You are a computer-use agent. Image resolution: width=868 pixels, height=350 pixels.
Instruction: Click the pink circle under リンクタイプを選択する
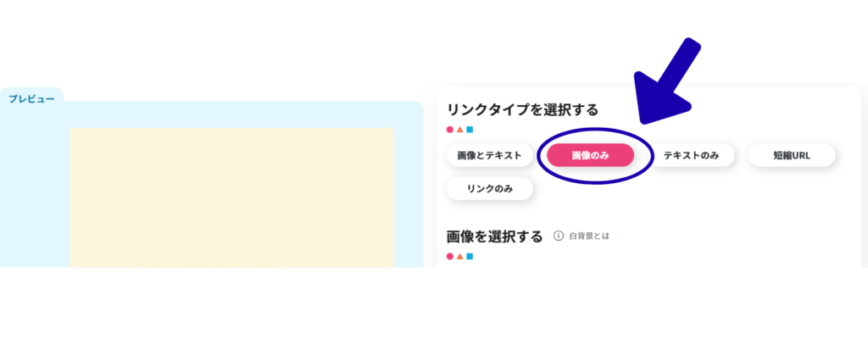[450, 130]
